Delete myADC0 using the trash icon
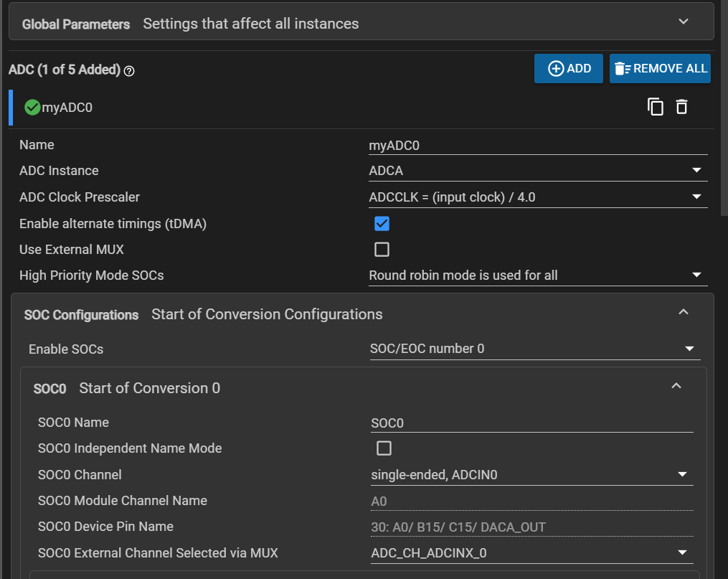This screenshot has width=728, height=579. point(681,107)
